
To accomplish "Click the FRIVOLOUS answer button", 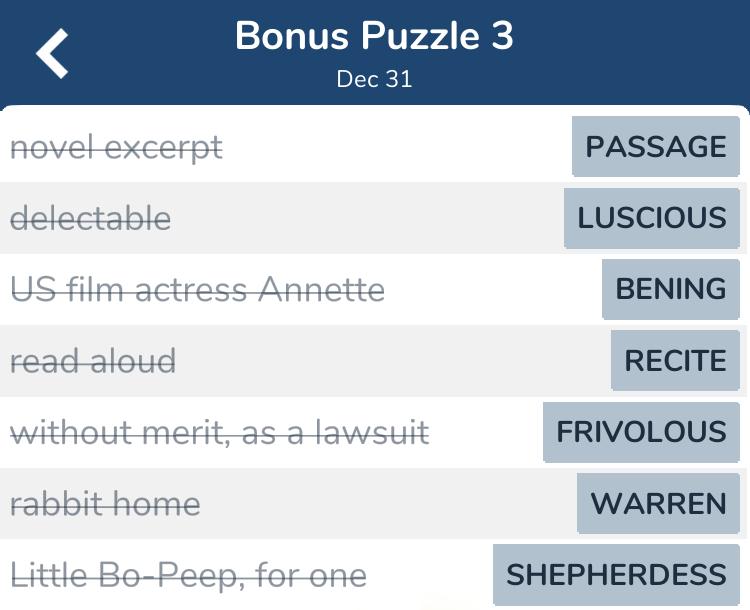I will pos(641,432).
